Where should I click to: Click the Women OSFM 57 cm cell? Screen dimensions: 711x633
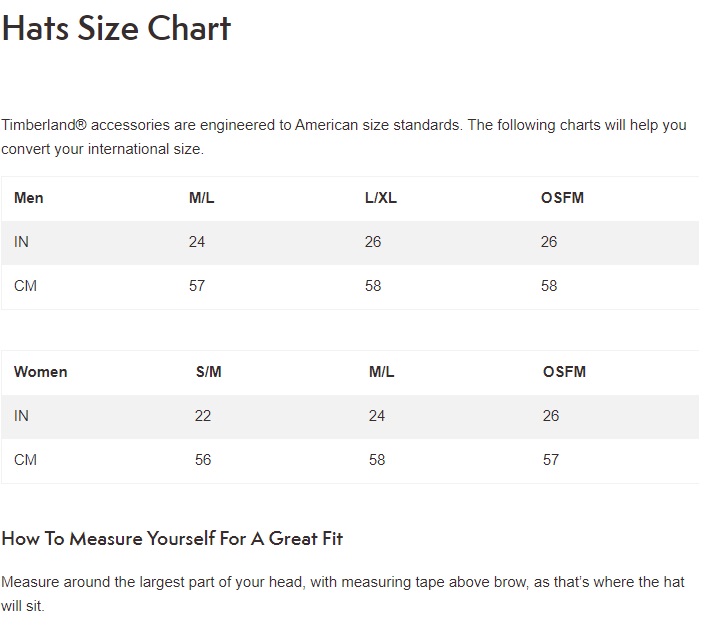click(x=551, y=460)
